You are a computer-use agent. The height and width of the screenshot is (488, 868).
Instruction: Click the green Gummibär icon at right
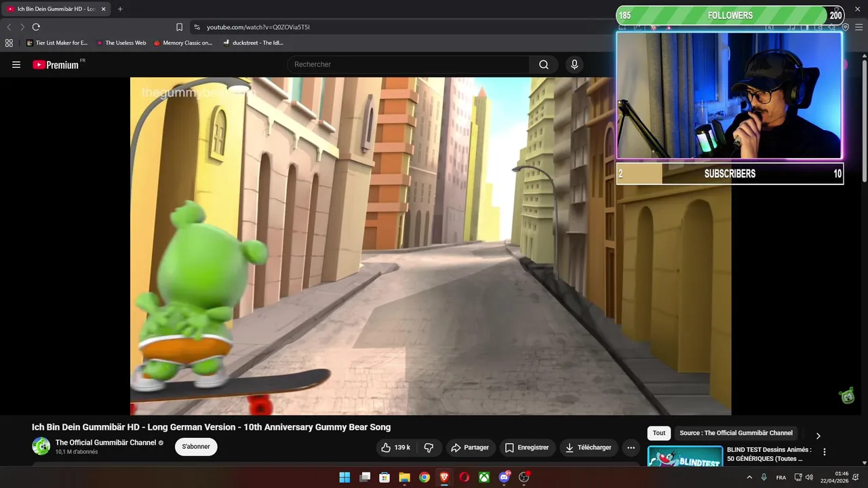pyautogui.click(x=848, y=396)
